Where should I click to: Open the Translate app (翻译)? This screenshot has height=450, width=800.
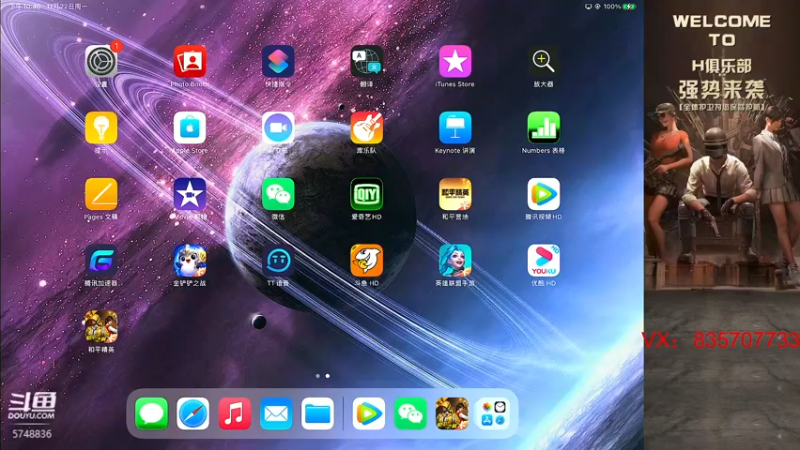(366, 61)
